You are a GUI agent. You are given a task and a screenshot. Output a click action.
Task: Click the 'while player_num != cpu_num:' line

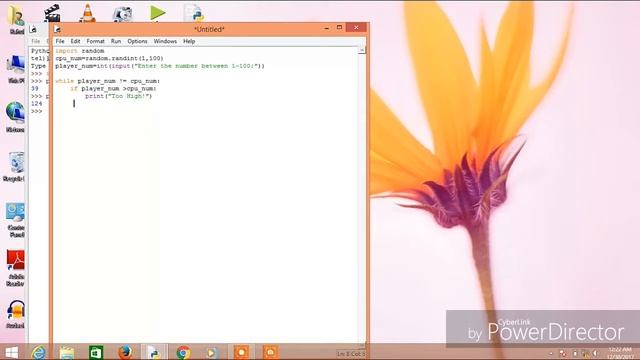coord(108,81)
